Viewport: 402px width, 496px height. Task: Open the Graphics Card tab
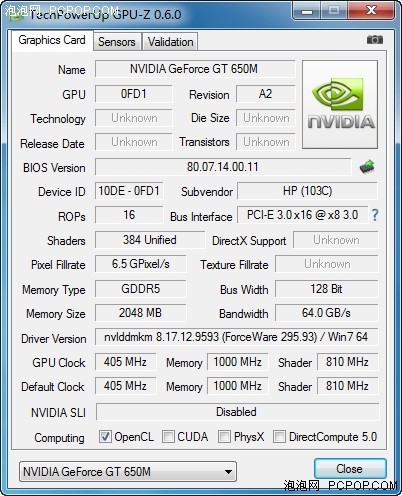[x=52, y=40]
